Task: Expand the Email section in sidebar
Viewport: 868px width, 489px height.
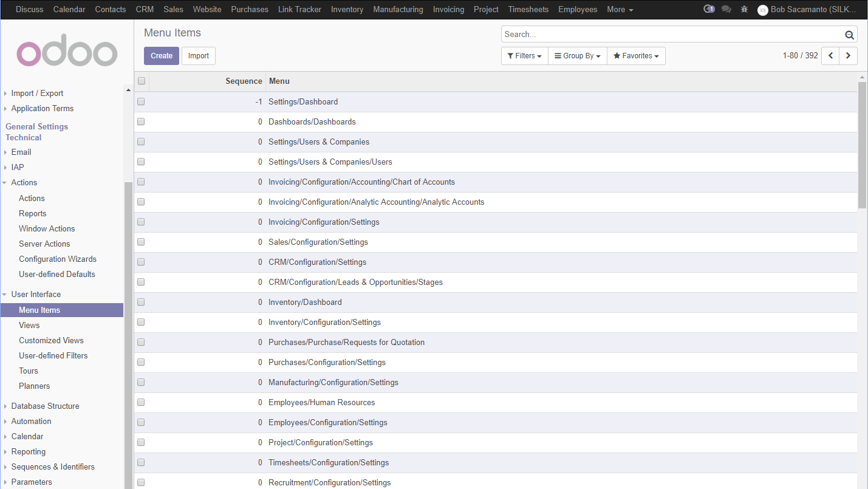Action: pyautogui.click(x=21, y=152)
